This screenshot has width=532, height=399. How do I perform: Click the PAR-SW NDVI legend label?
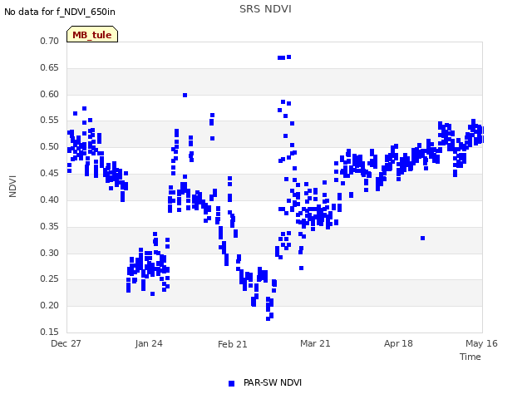[x=273, y=382]
